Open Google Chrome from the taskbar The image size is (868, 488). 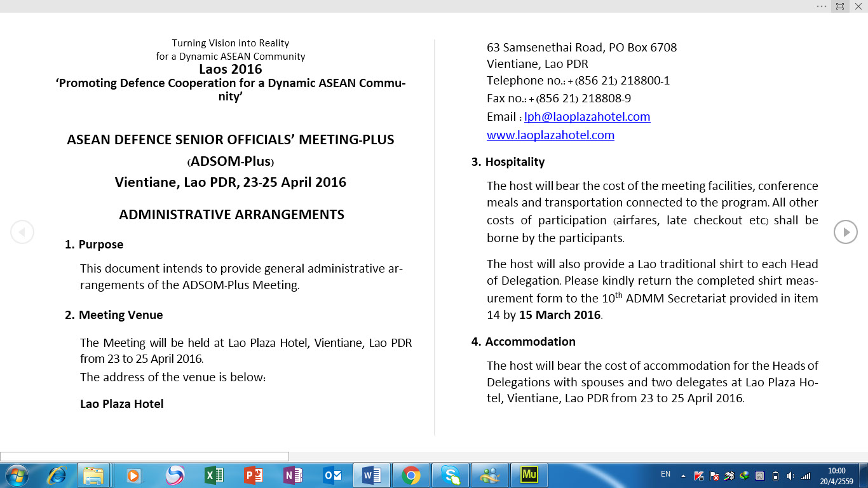click(411, 475)
